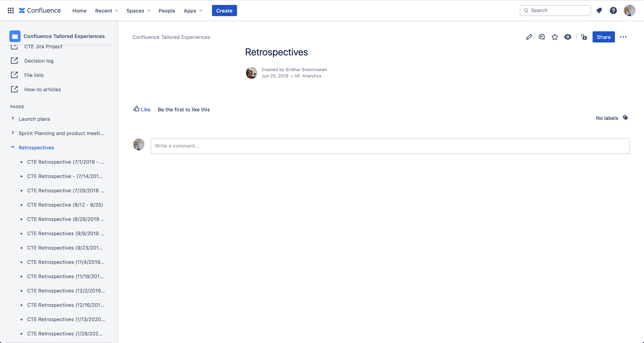Select the People menu item

[167, 10]
